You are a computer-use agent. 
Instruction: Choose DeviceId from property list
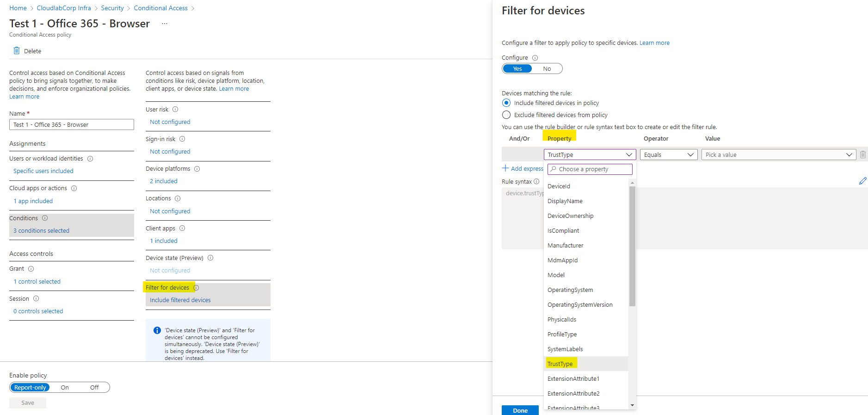(x=586, y=186)
